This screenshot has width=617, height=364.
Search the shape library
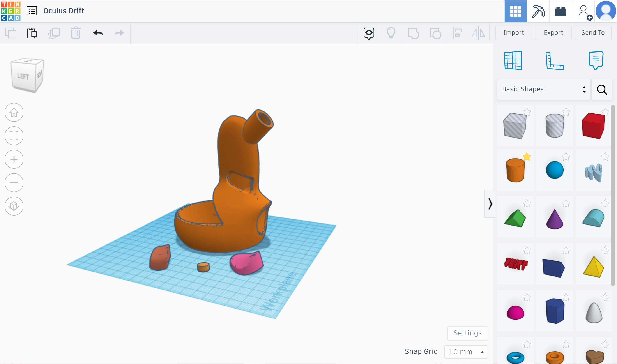602,89
